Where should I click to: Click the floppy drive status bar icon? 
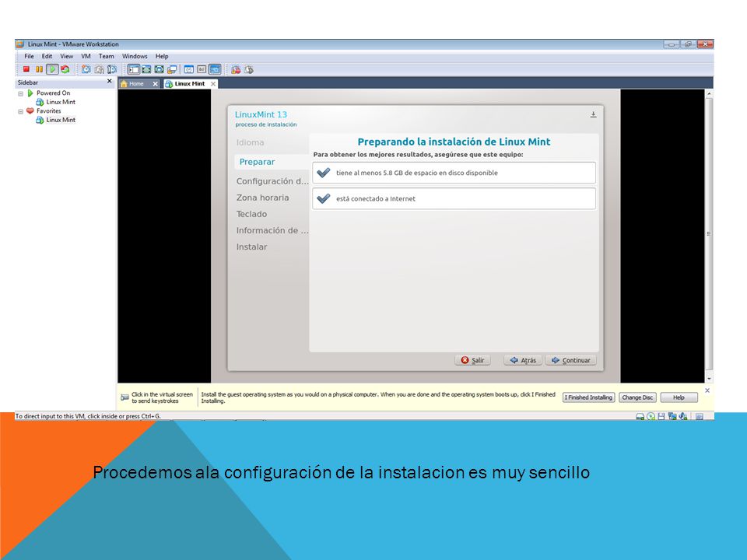[x=661, y=417]
